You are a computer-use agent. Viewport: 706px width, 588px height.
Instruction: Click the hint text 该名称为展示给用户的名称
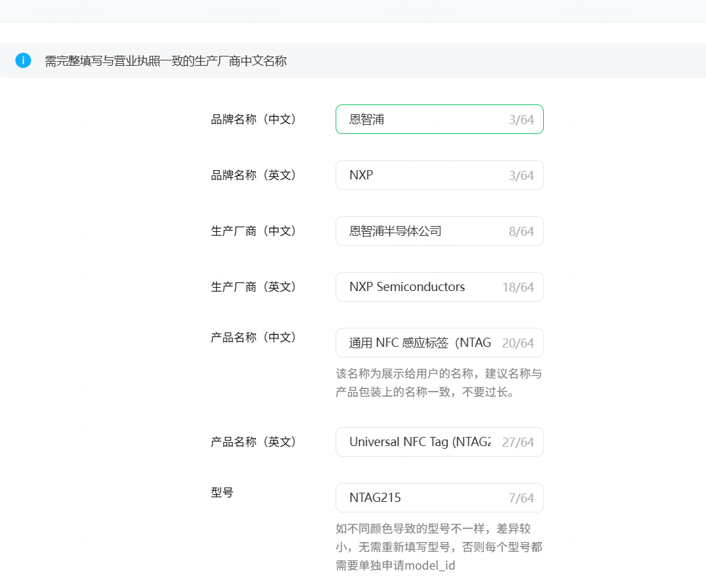tap(439, 383)
